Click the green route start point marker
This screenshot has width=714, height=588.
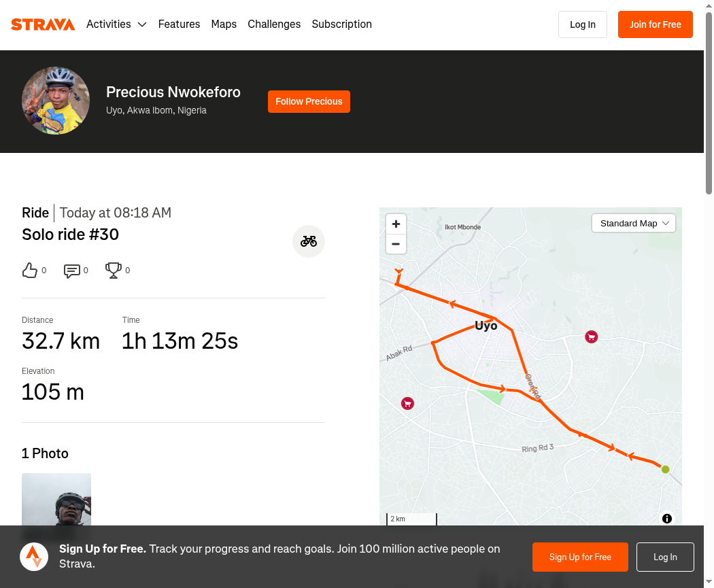pyautogui.click(x=665, y=469)
